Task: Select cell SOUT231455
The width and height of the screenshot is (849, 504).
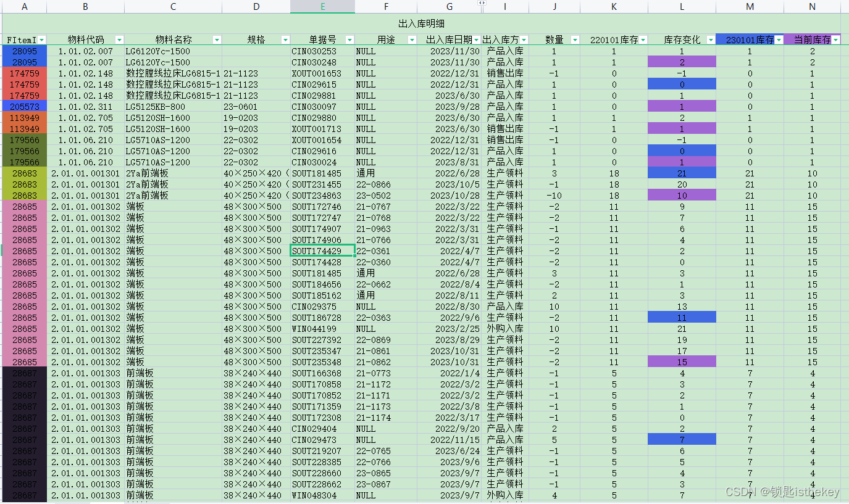Action: coord(322,184)
